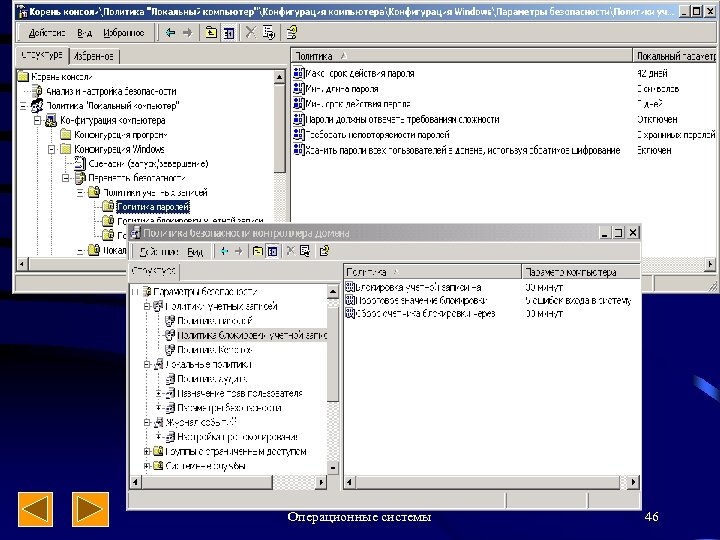
Task: Select Конфигурация программ folder
Action: 121,135
